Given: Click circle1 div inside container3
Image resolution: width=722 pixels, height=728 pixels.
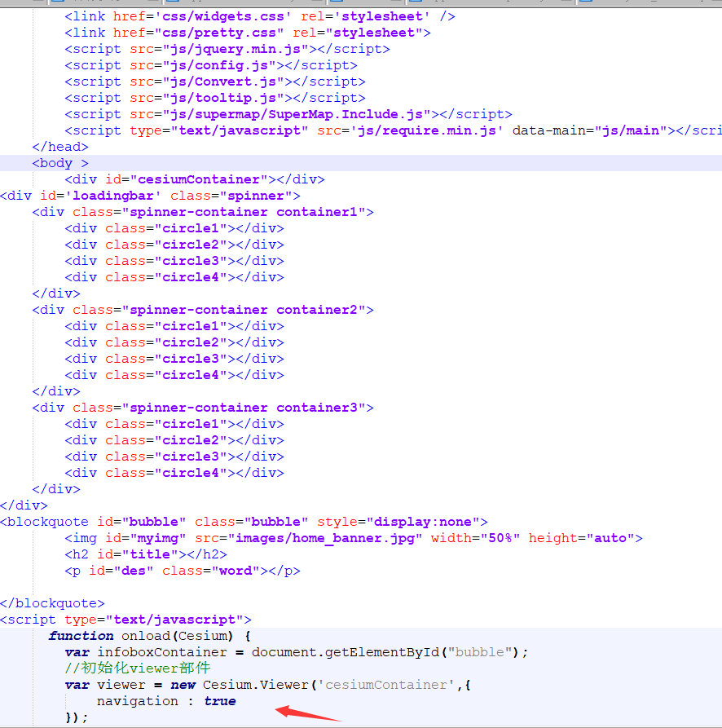Looking at the screenshot, I should pos(174,424).
